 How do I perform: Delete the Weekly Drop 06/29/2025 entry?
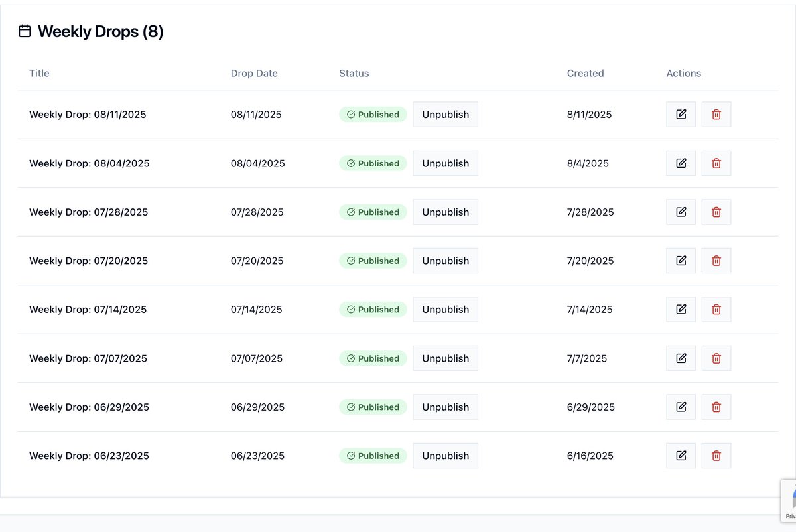(716, 407)
